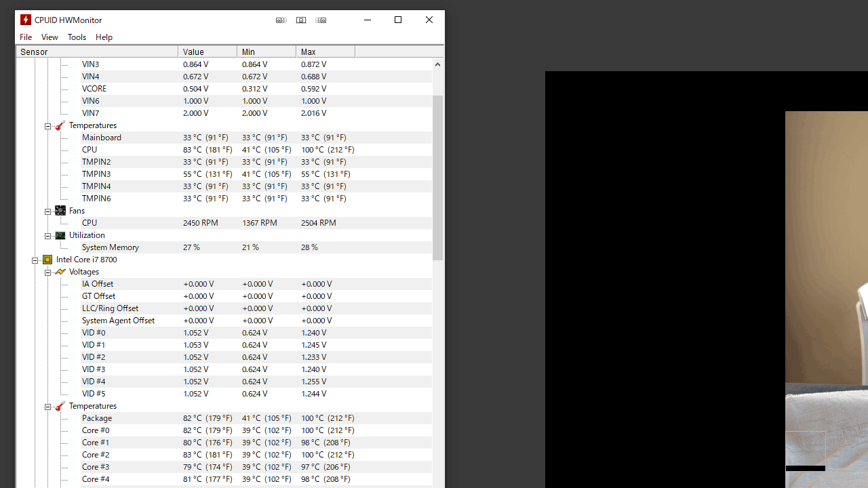Click the processor chip icon for Intel Core i7 8700
The image size is (868, 488).
point(47,260)
